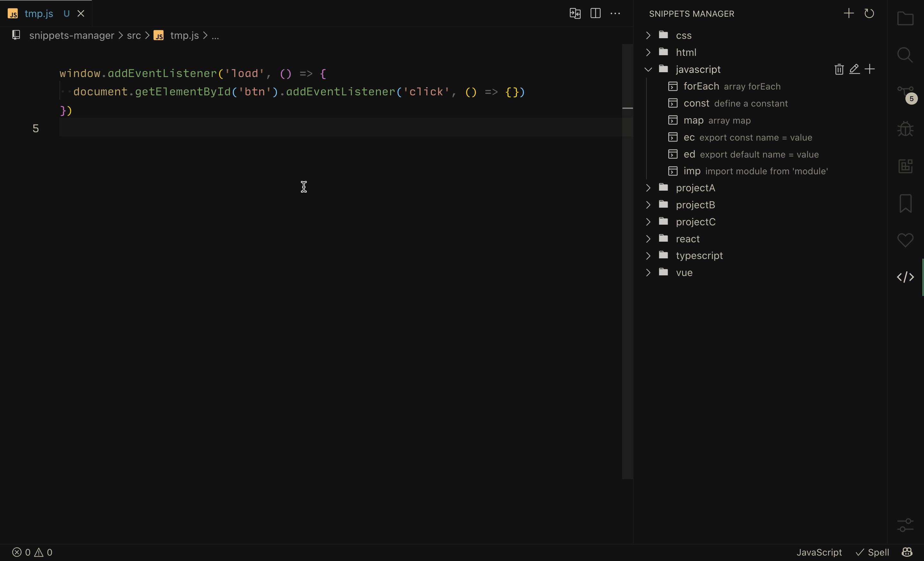Collapse the javascript folder

click(648, 69)
